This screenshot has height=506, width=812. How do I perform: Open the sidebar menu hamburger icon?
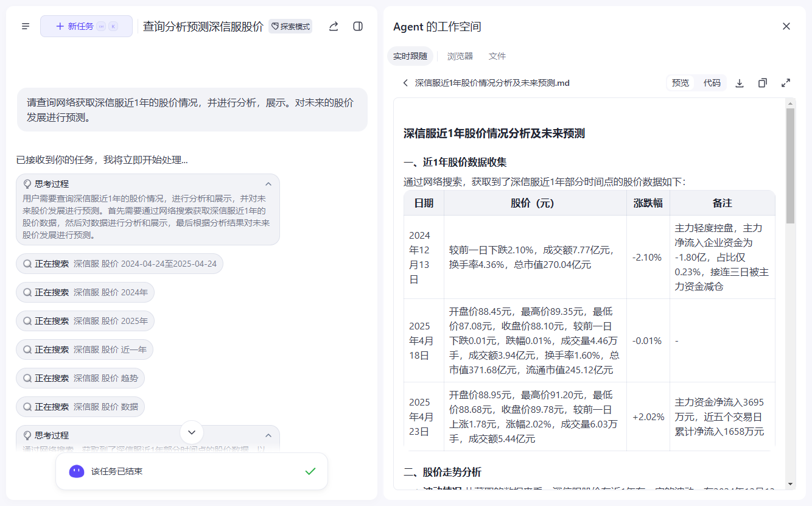(26, 26)
